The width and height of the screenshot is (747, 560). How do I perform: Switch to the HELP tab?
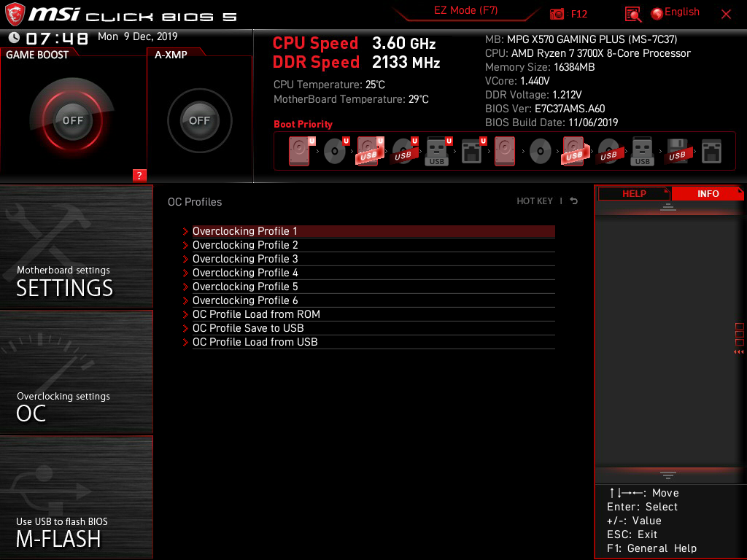(634, 194)
